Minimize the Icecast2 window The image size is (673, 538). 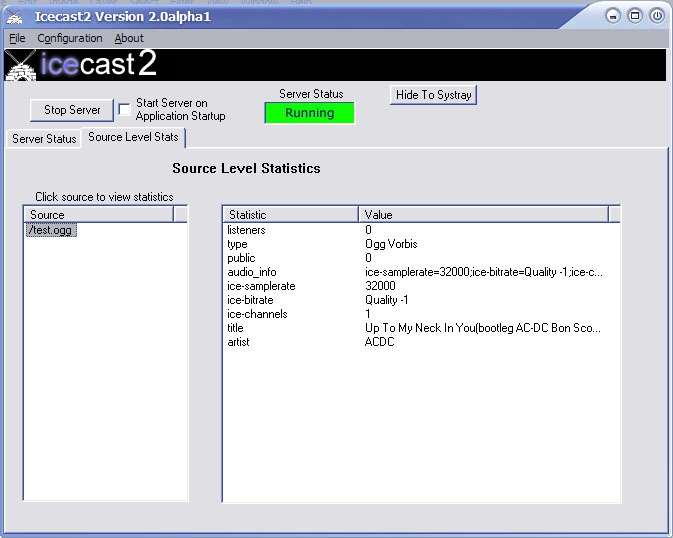(613, 16)
